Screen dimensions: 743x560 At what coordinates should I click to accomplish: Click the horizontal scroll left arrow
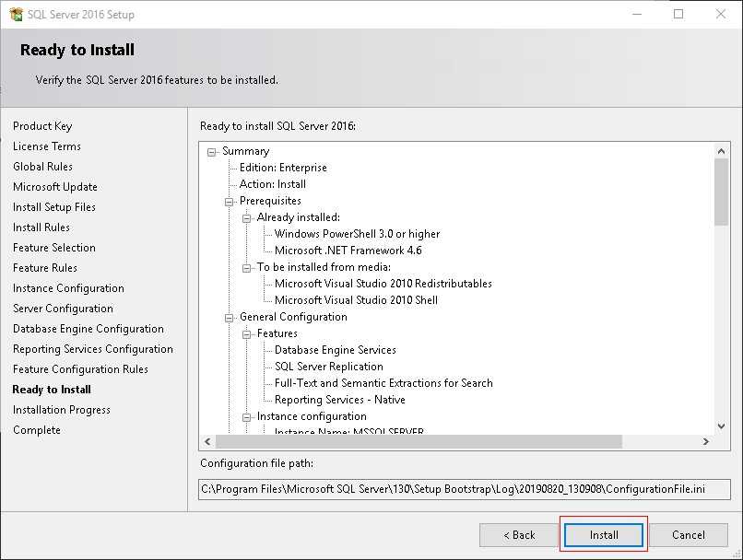point(207,441)
